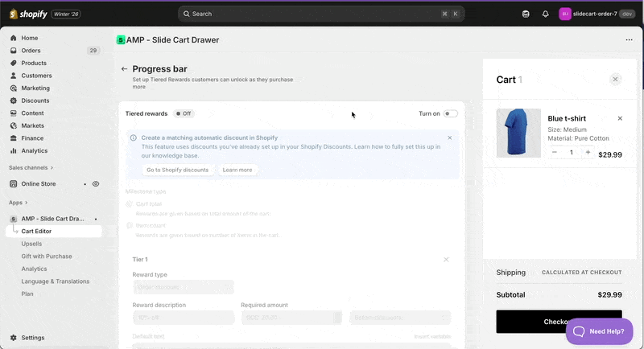Click the Tiered rewards Off badge
This screenshot has width=644, height=349.
(184, 113)
